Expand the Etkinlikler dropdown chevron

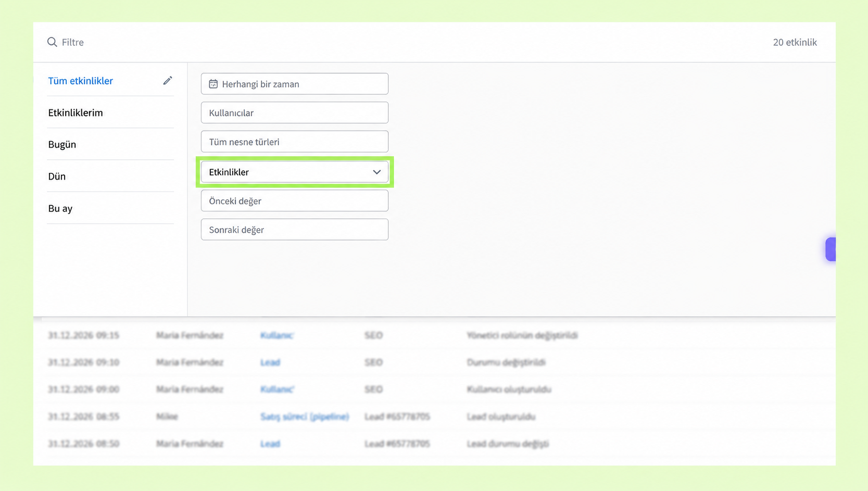pyautogui.click(x=376, y=172)
